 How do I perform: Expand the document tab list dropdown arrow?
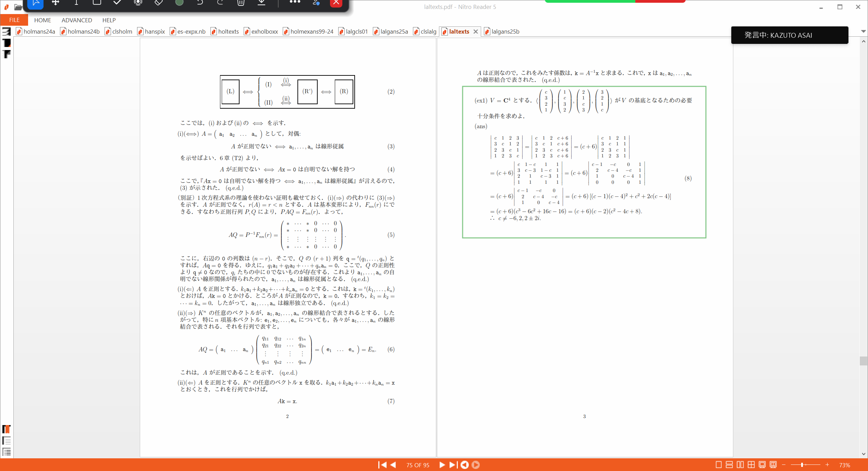click(x=863, y=32)
